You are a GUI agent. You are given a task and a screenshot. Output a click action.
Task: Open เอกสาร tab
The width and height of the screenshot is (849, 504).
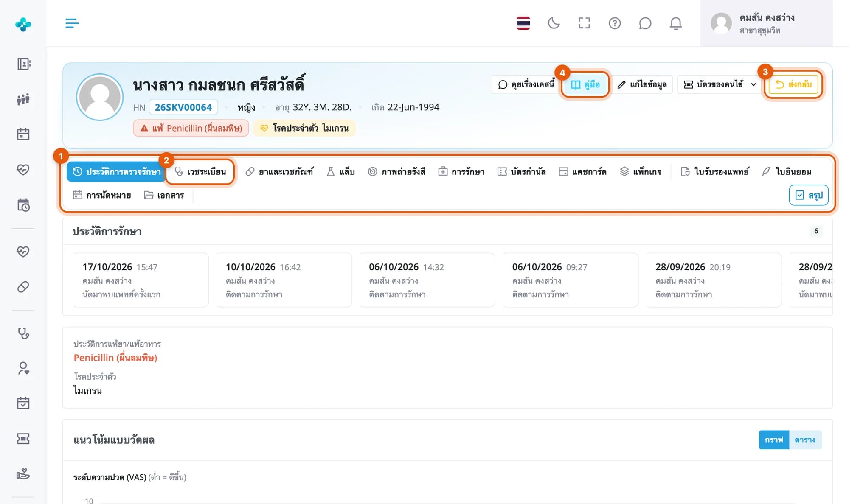[164, 195]
